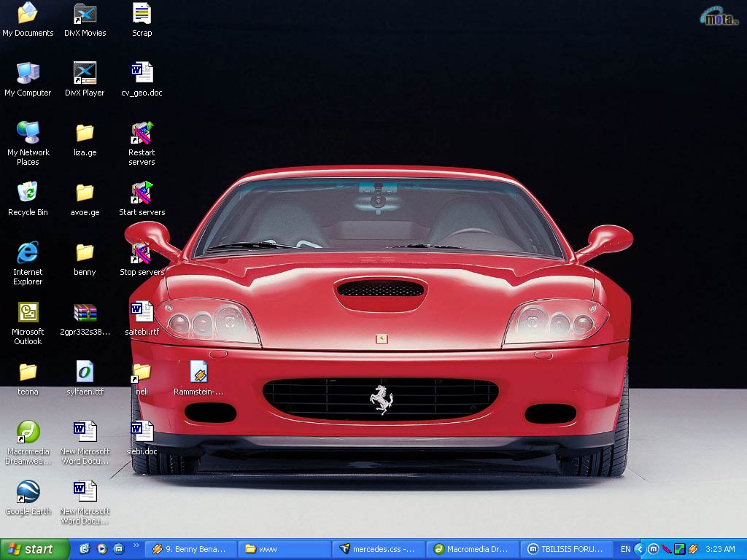Switch to the Macromedia Dreamweaver taskbar button
The image size is (747, 560).
click(x=472, y=549)
